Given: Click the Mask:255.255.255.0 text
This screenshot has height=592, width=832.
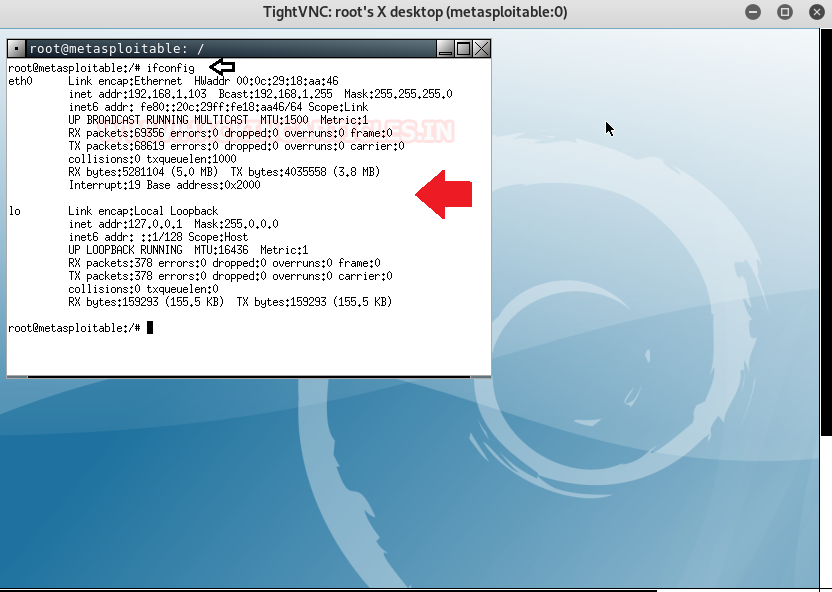Looking at the screenshot, I should [x=398, y=94].
